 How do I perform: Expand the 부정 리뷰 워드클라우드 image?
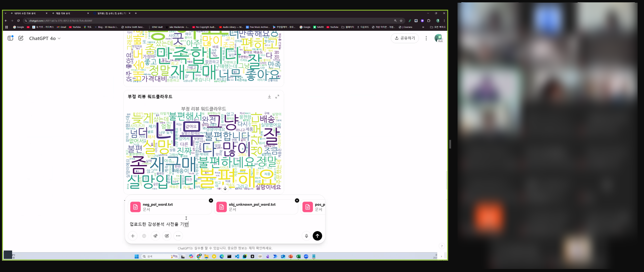click(x=277, y=97)
